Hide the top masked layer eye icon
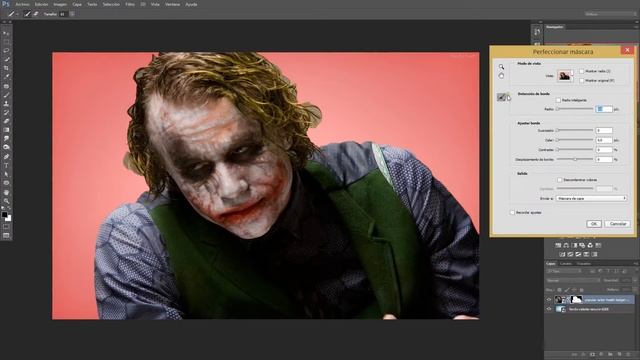The image size is (640, 360). [549, 300]
